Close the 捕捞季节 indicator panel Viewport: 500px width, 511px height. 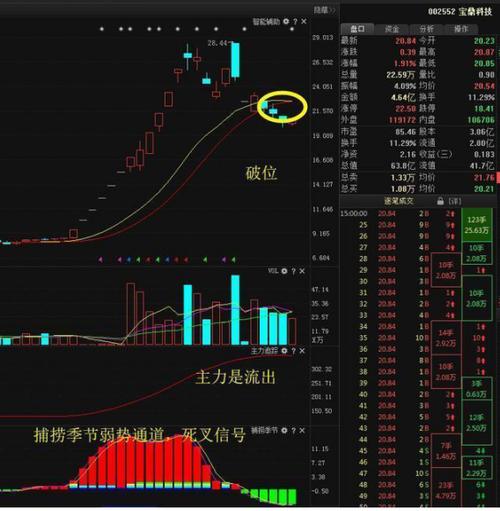pos(302,431)
